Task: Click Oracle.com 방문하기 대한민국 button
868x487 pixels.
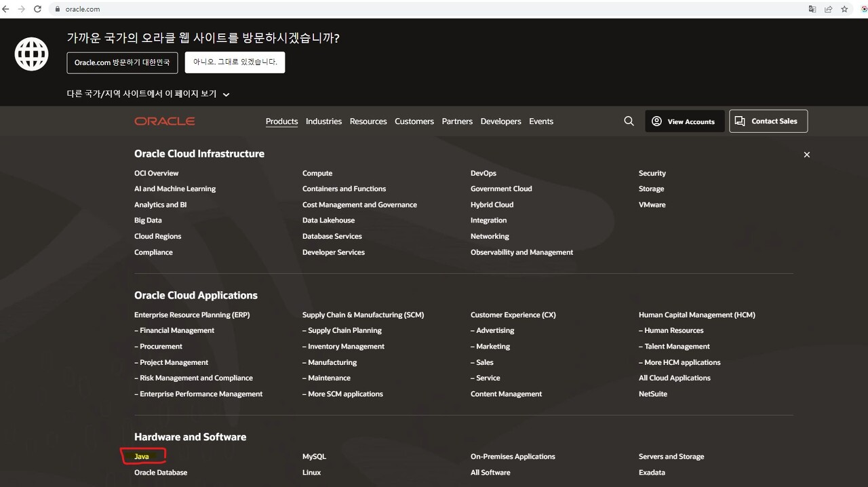Action: [122, 62]
